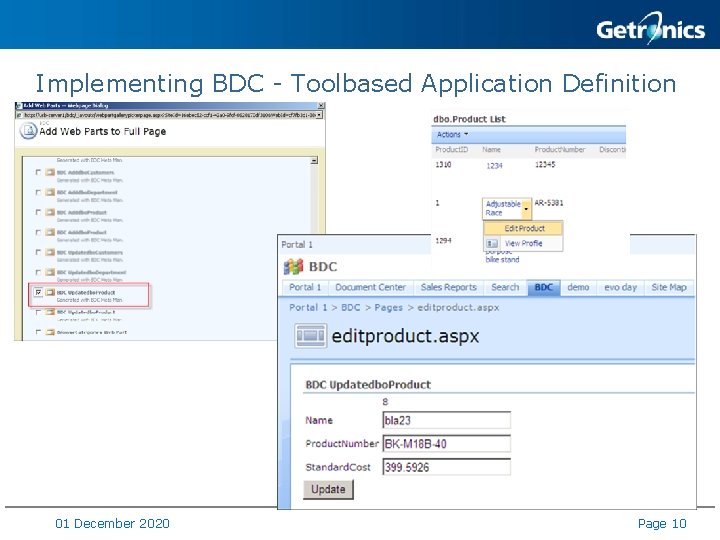Click the product number 12345 cell
Image resolution: width=720 pixels, height=540 pixels.
545,164
